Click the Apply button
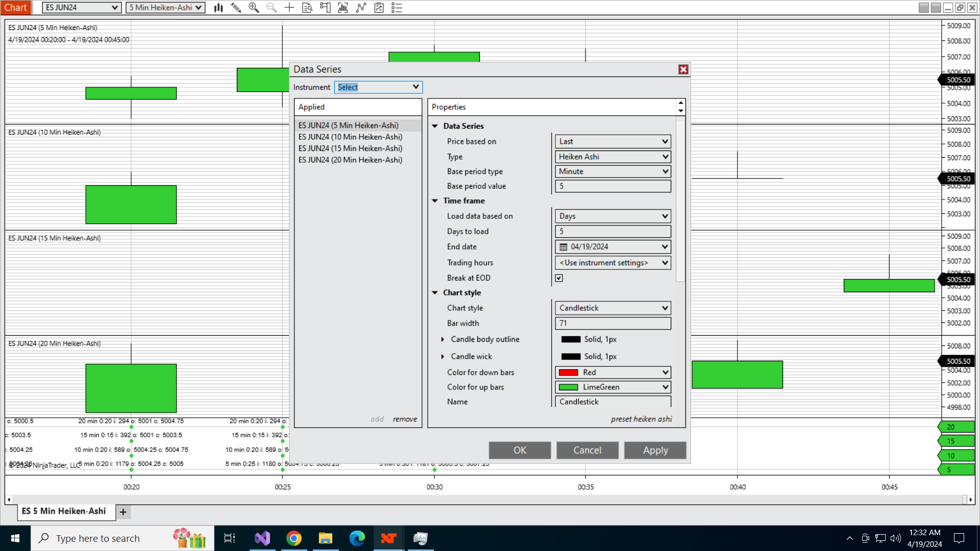 tap(655, 450)
